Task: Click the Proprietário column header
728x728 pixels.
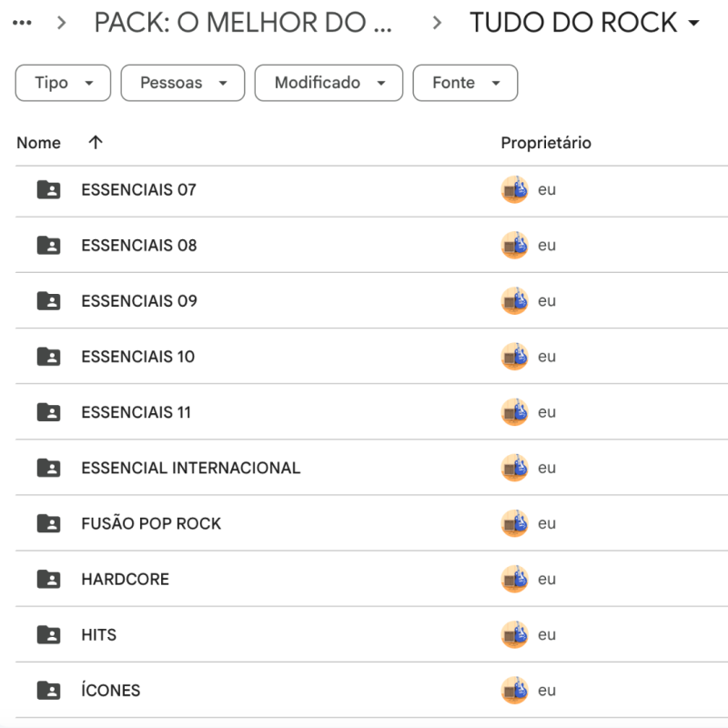Action: (546, 143)
